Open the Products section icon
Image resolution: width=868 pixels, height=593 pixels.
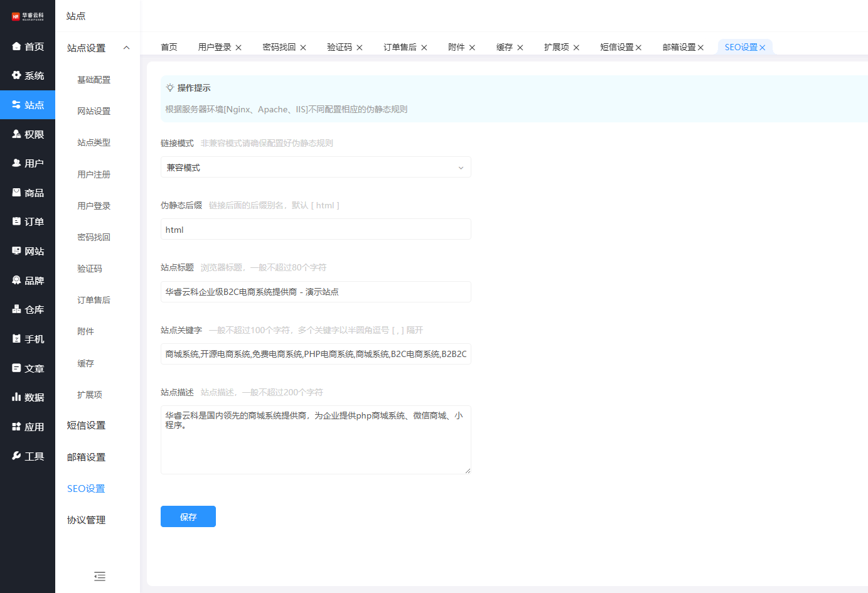17,193
